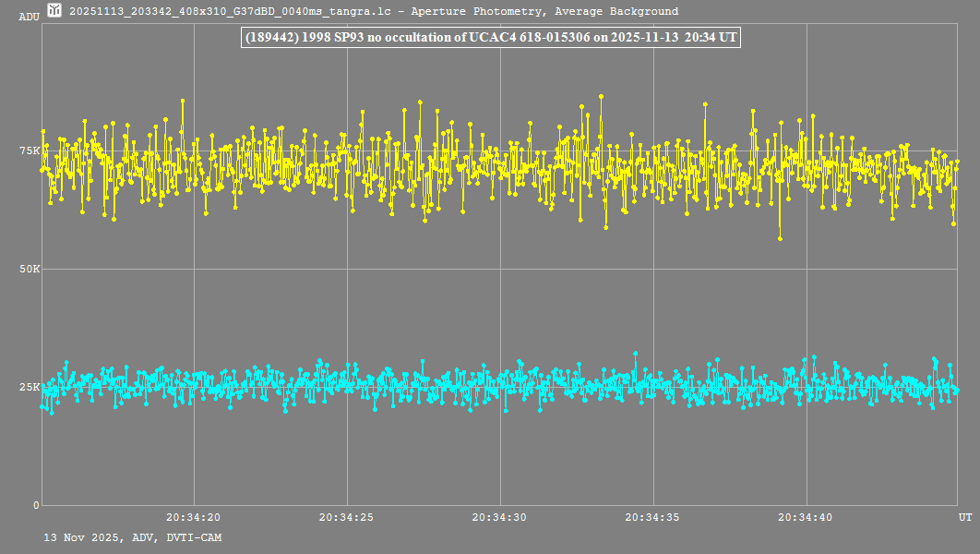Click the highest yellow peak near 20:34:33
This screenshot has height=554, width=980.
(601, 96)
